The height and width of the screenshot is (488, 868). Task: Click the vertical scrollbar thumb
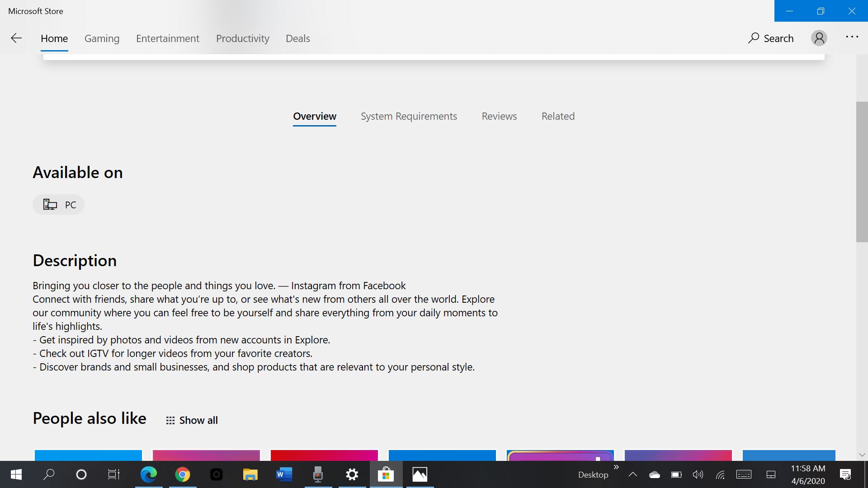862,172
